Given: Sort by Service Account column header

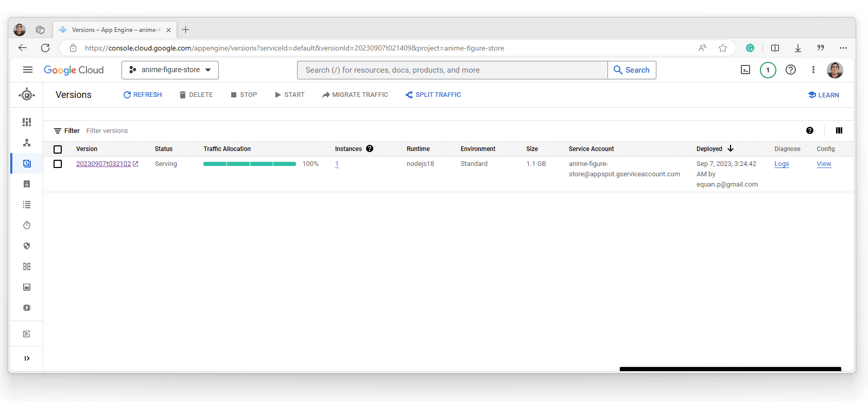Looking at the screenshot, I should [591, 149].
